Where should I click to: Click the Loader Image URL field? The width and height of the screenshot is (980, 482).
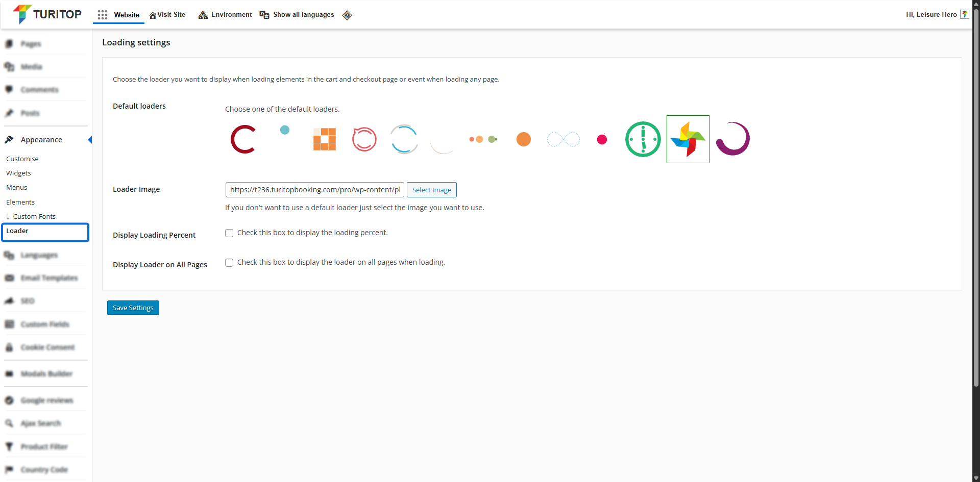coord(314,190)
